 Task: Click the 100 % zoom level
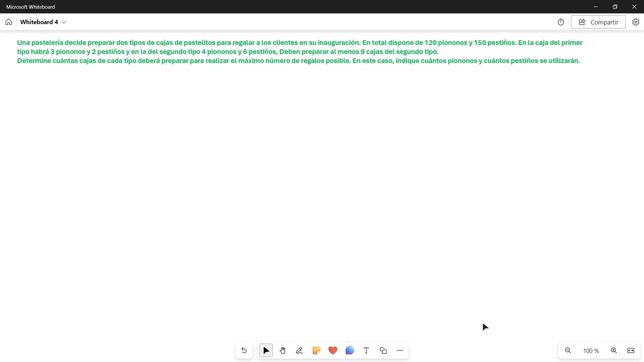pos(591,351)
